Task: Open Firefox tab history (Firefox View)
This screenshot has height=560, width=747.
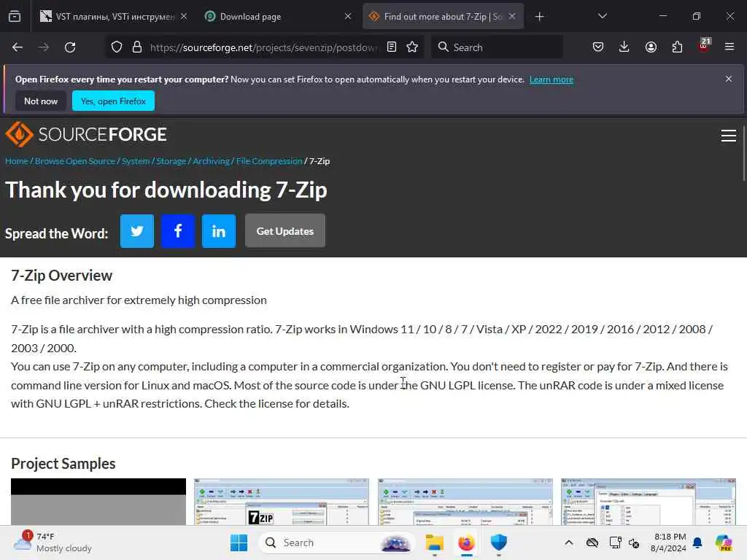Action: [15, 17]
